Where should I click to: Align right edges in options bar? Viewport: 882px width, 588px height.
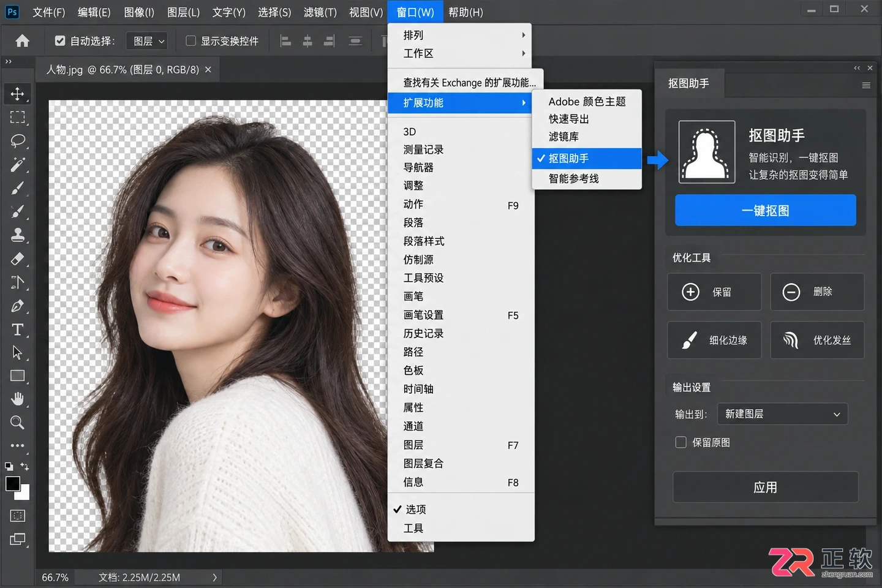click(330, 41)
